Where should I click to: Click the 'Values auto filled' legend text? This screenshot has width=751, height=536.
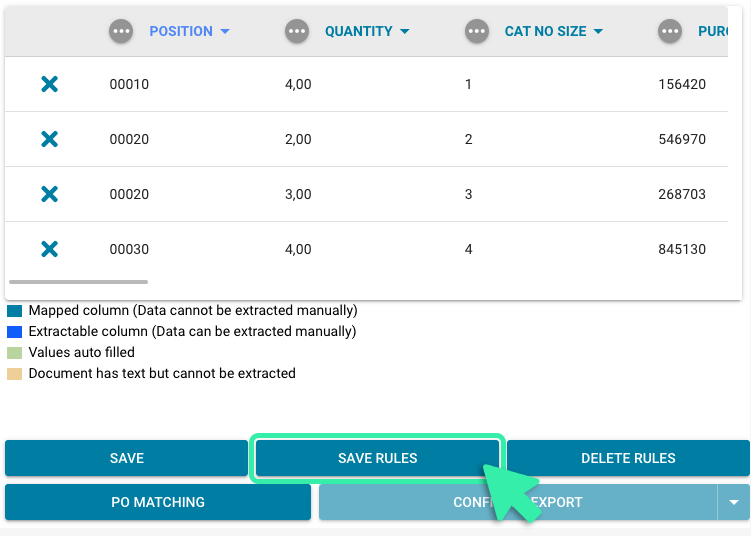81,353
